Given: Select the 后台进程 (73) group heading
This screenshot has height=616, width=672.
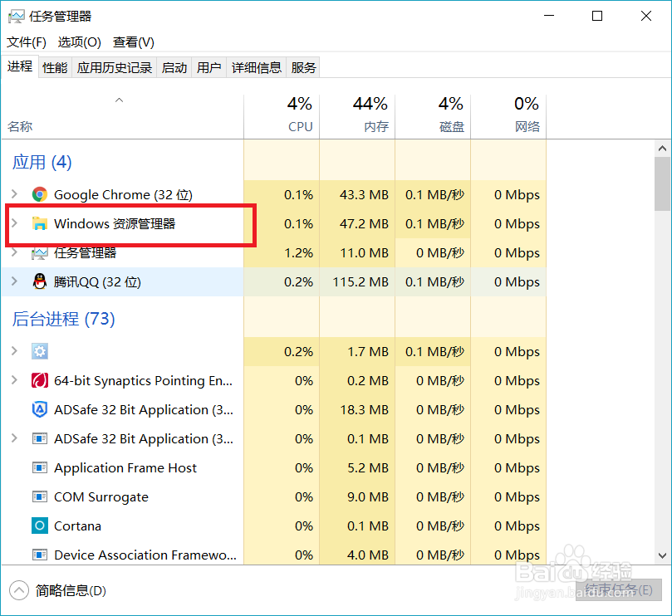Looking at the screenshot, I should tap(63, 319).
